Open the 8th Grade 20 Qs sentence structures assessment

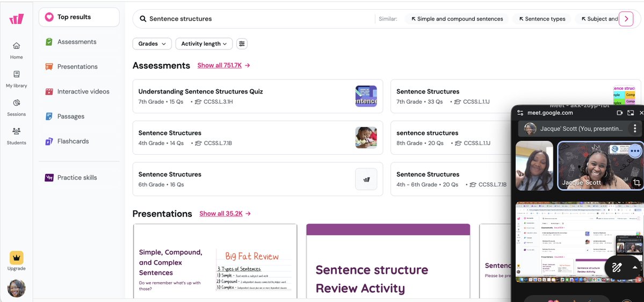pos(451,138)
